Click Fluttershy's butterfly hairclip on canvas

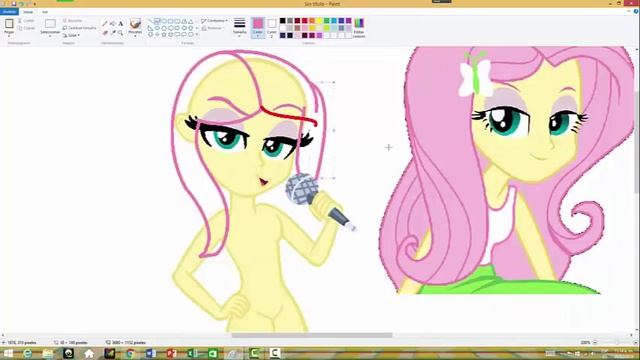tap(475, 76)
